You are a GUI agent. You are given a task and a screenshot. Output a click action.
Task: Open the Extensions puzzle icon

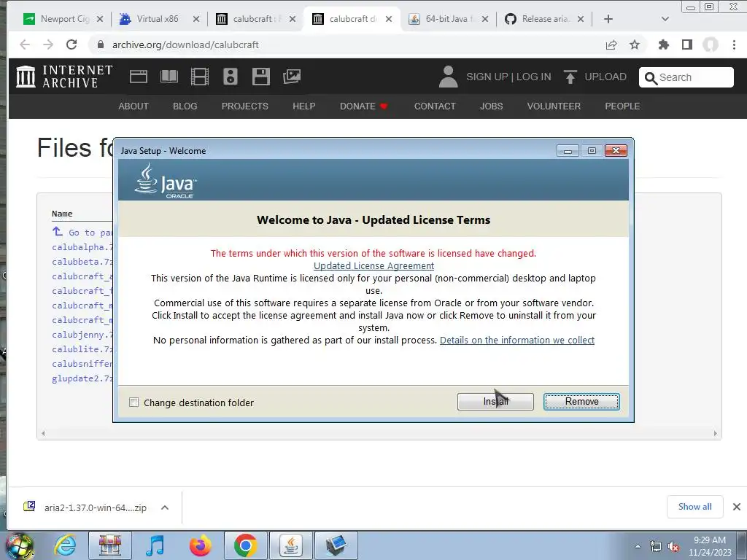(664, 44)
